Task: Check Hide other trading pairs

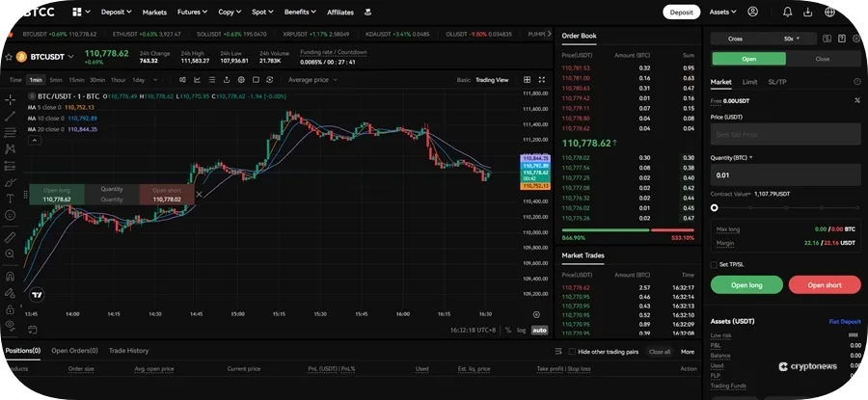Action: click(x=572, y=351)
